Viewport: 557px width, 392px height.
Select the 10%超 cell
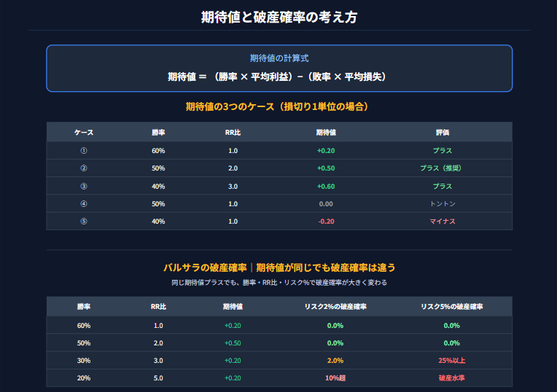pos(335,378)
